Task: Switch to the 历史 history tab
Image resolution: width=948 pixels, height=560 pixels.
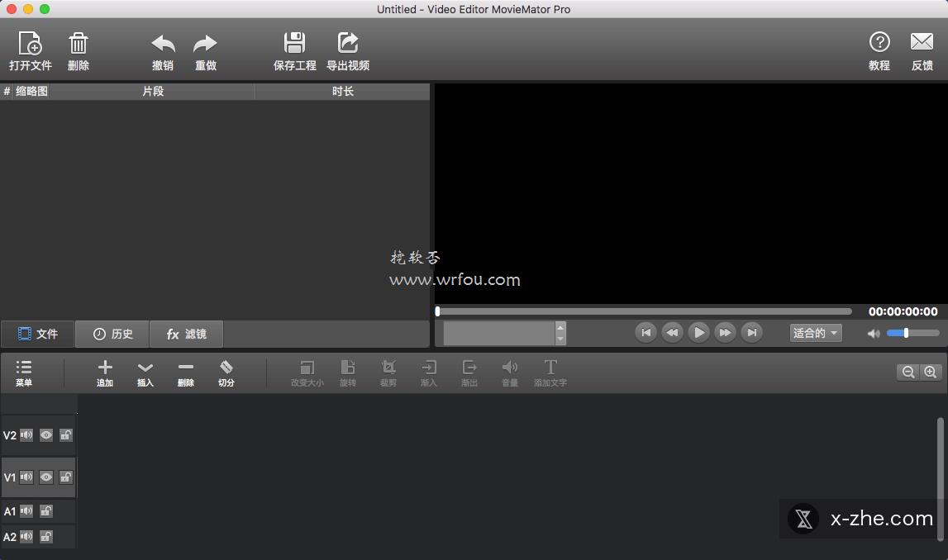Action: [112, 334]
